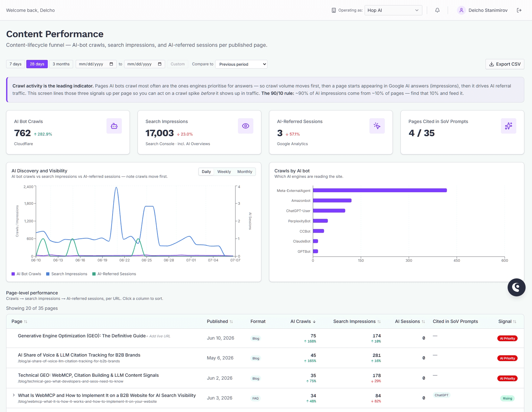Click the Search Impressions eye icon
Image resolution: width=532 pixels, height=412 pixels.
[x=246, y=126]
